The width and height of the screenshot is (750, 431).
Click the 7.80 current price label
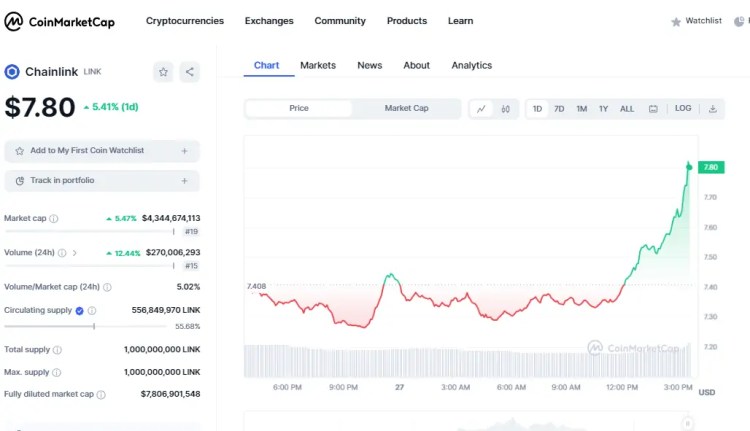click(711, 167)
